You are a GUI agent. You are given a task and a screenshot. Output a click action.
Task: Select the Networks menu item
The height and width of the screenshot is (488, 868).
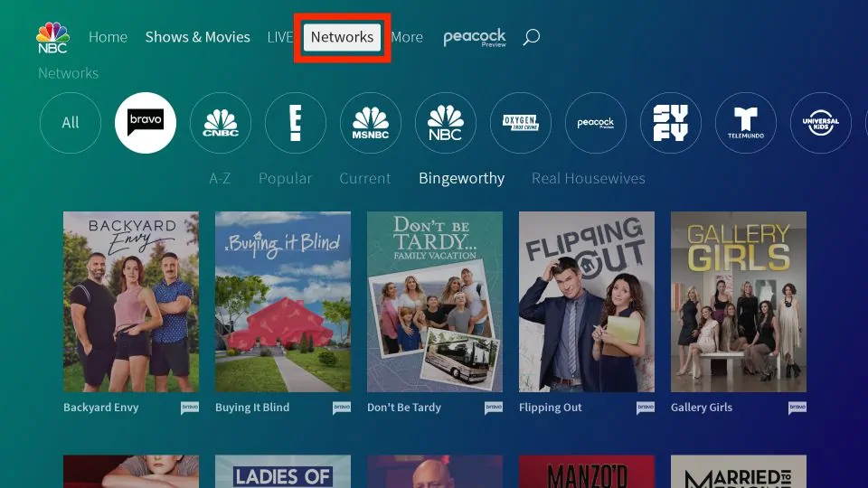click(342, 37)
